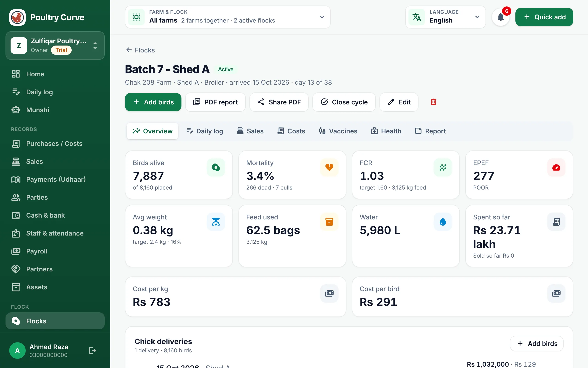Edit the Batch 7 flock
Viewport: 588px width, 368px height.
click(399, 102)
